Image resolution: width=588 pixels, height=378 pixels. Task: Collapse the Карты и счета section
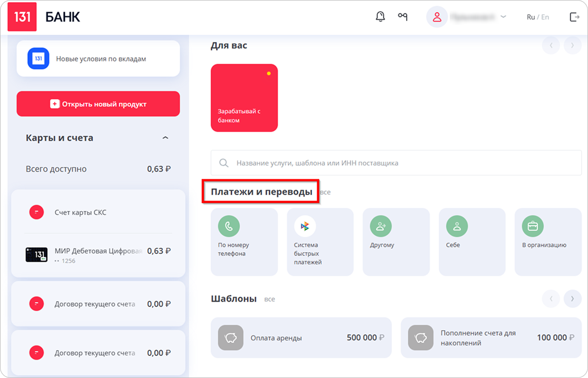click(165, 138)
